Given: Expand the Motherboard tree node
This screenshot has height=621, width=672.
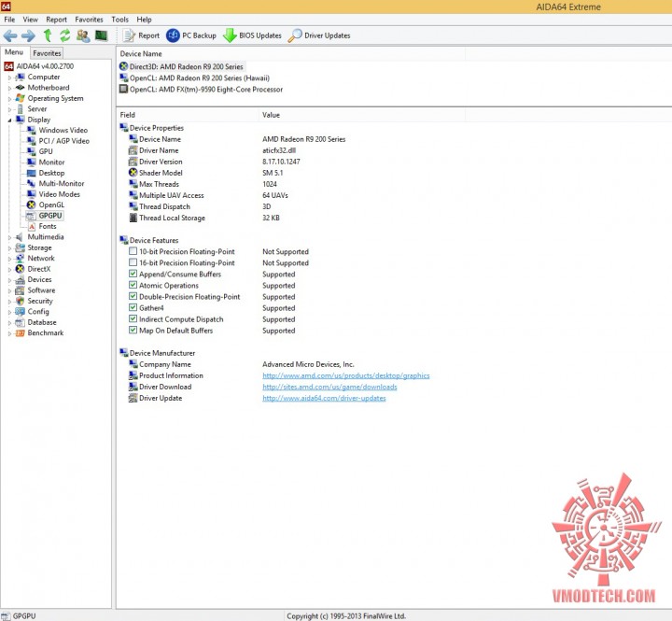Looking at the screenshot, I should click(x=9, y=89).
